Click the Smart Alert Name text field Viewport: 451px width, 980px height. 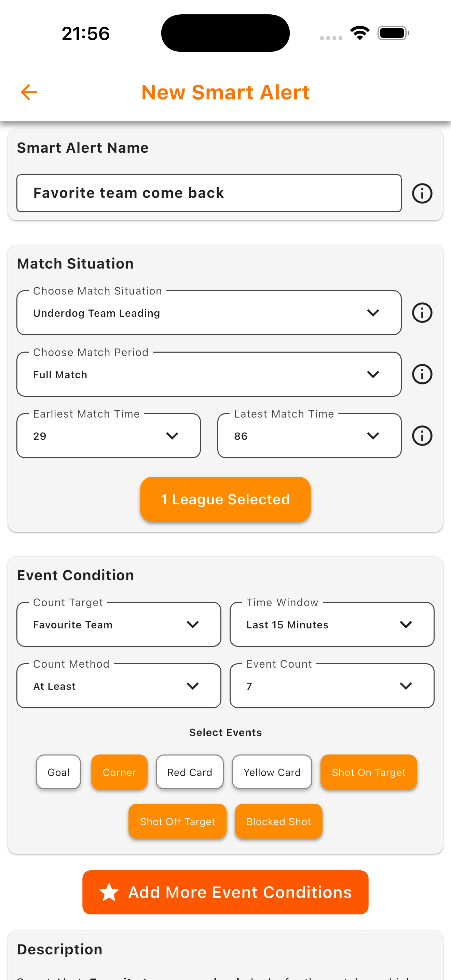coord(209,193)
